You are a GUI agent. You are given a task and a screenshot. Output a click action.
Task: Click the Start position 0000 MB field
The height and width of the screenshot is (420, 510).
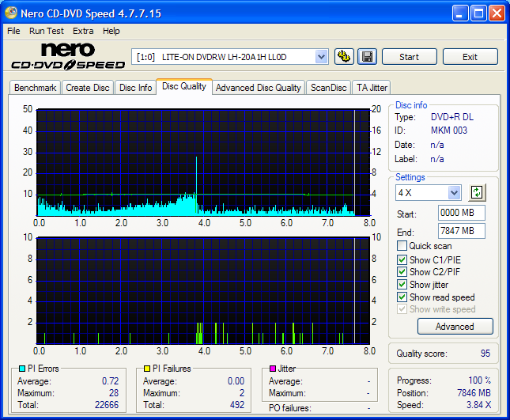462,213
